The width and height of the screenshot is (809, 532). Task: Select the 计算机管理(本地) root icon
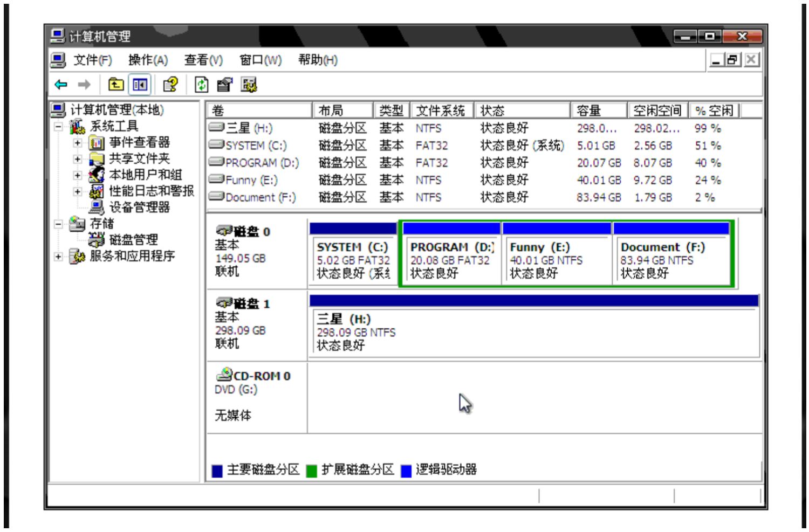58,110
